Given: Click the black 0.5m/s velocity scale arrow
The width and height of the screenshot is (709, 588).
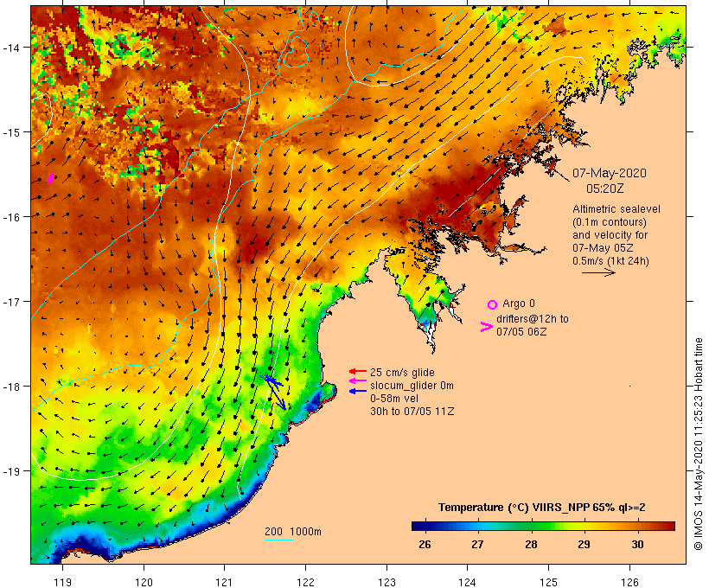Looking at the screenshot, I should 598,272.
